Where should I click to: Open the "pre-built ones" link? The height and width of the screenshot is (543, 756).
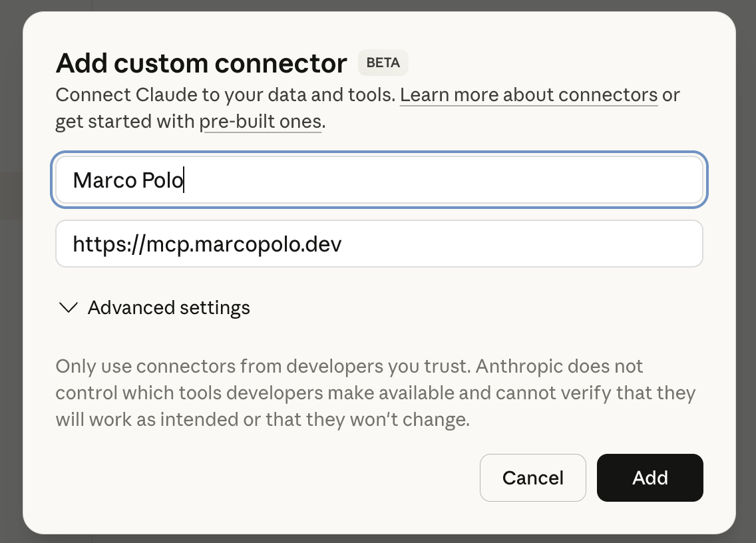point(261,121)
